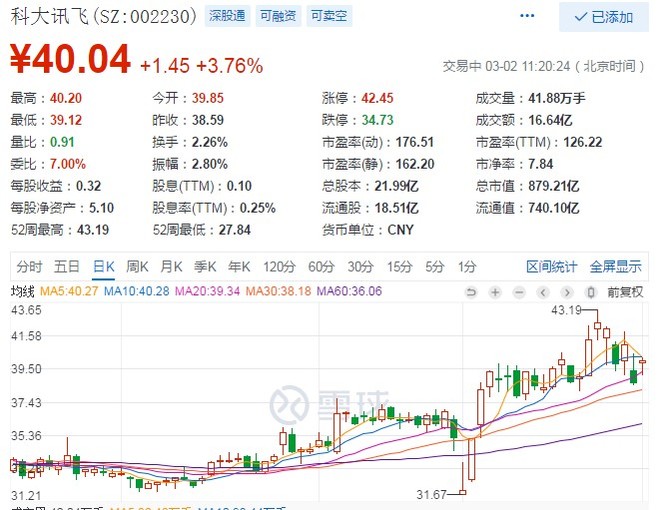The image size is (660, 510).
Task: Switch to the 分时 chart tab
Action: 29,267
